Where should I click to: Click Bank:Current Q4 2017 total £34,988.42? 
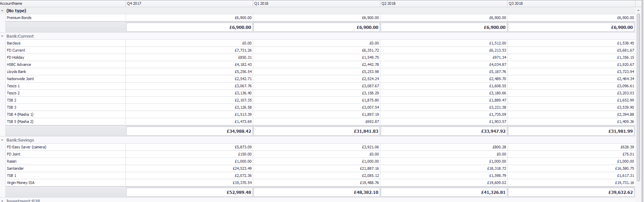[x=239, y=131]
